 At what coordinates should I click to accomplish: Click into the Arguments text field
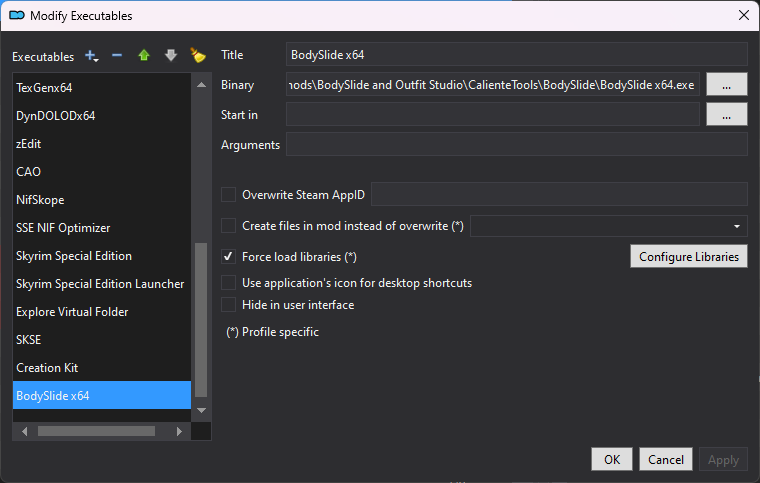pos(516,145)
